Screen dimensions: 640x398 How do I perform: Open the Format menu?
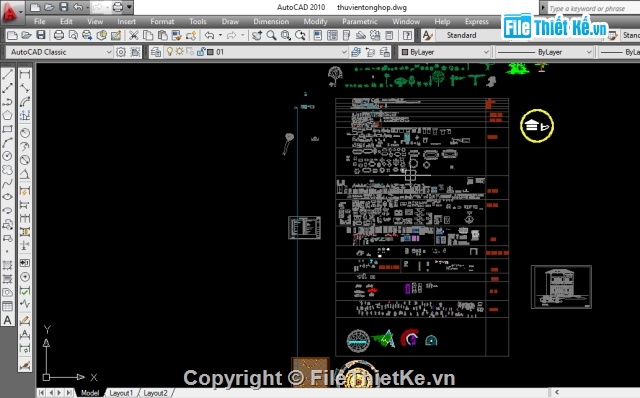(162, 21)
